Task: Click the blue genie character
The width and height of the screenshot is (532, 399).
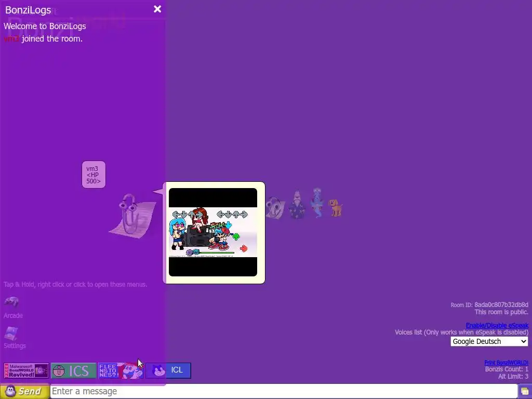Action: (x=317, y=203)
